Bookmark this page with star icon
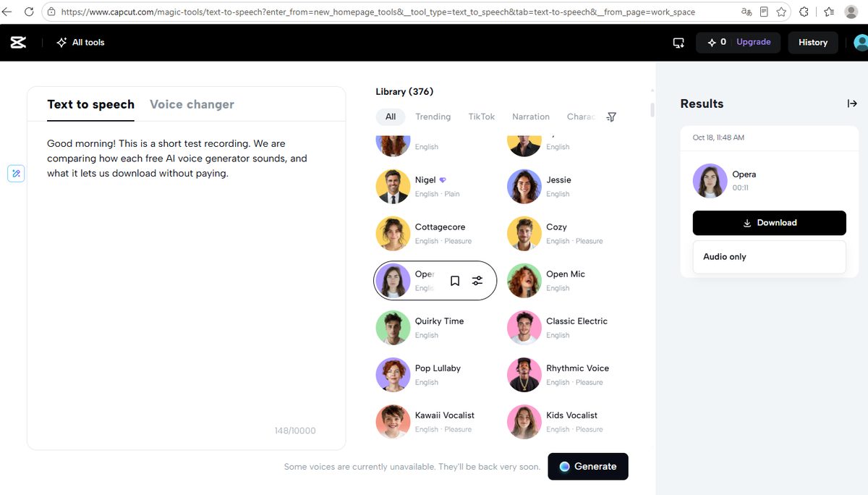This screenshot has width=868, height=495. tap(782, 12)
